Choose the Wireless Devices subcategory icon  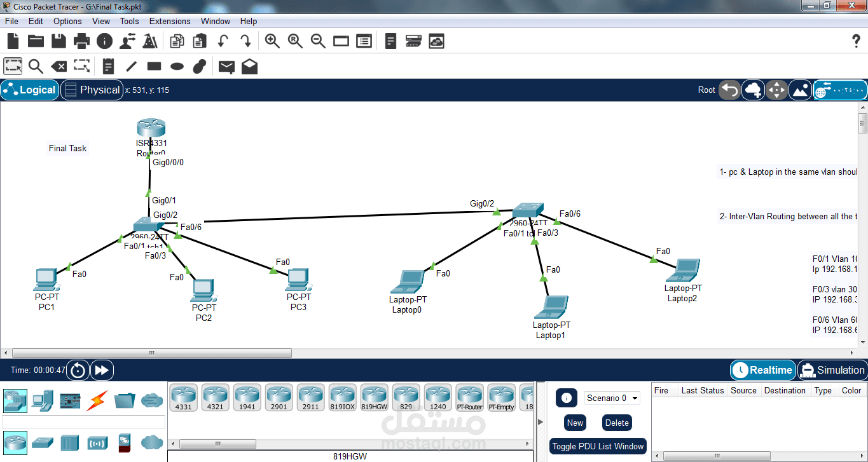pyautogui.click(x=97, y=442)
